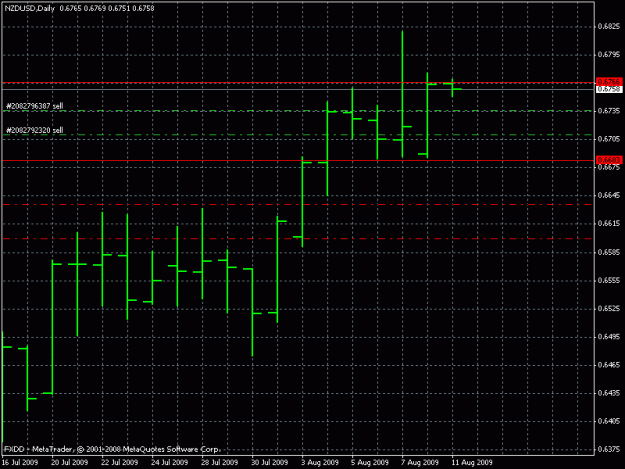Click the 11 Aug 2009 date label

point(472,462)
